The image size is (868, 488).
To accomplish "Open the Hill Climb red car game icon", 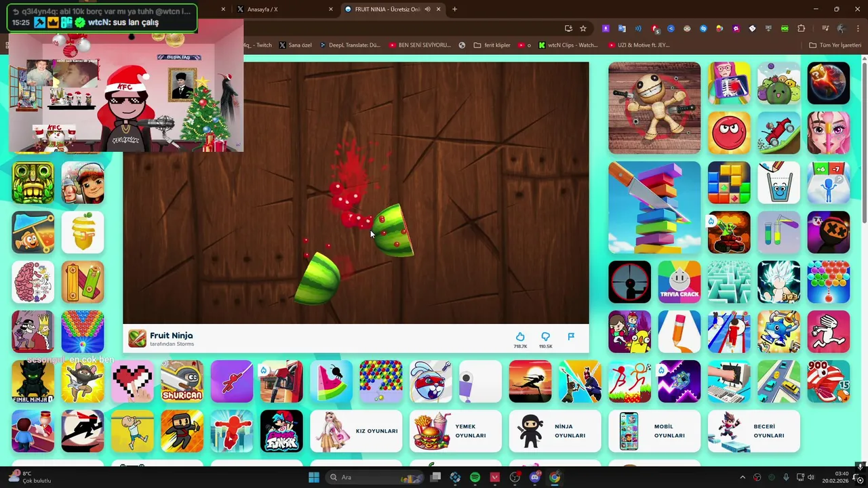I will tap(778, 133).
